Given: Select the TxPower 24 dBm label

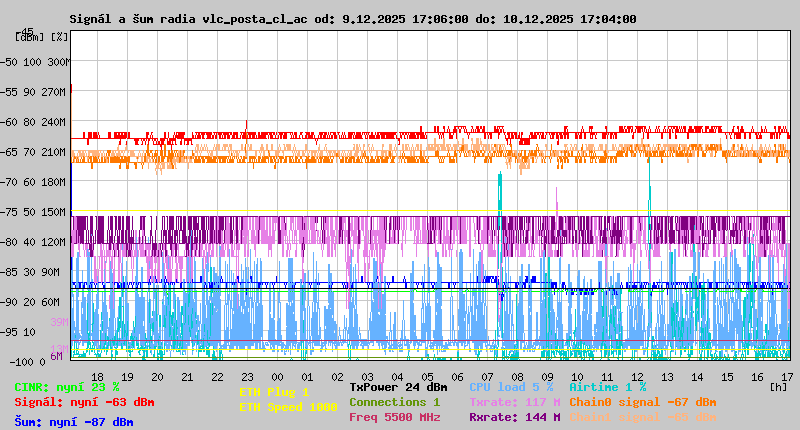Looking at the screenshot, I should pos(398,387).
